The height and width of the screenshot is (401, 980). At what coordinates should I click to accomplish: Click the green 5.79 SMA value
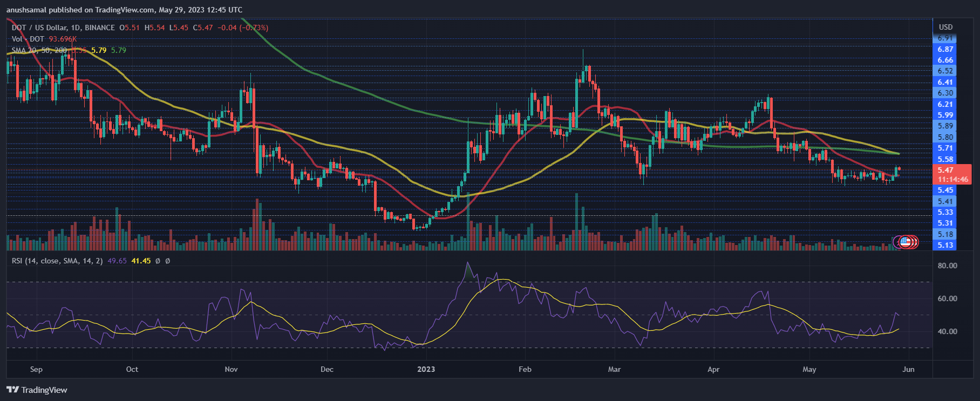119,50
